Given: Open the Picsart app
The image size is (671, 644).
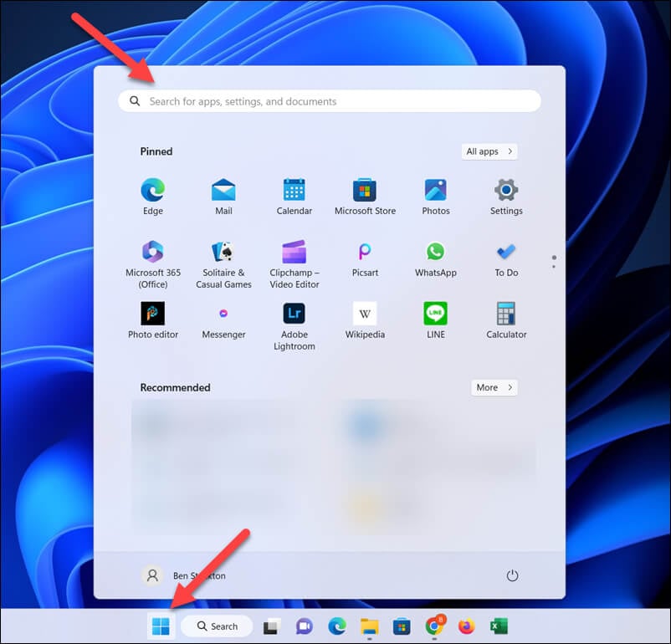Looking at the screenshot, I should (x=365, y=258).
